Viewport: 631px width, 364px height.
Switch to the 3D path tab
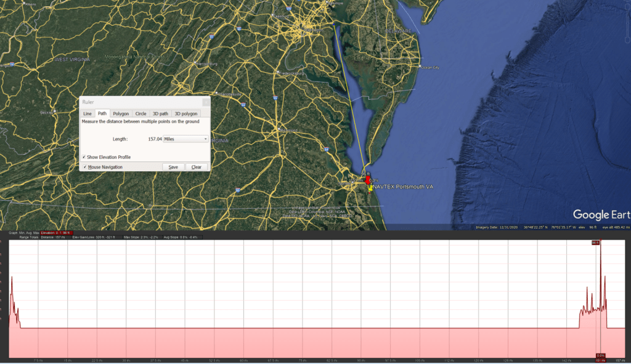(160, 114)
